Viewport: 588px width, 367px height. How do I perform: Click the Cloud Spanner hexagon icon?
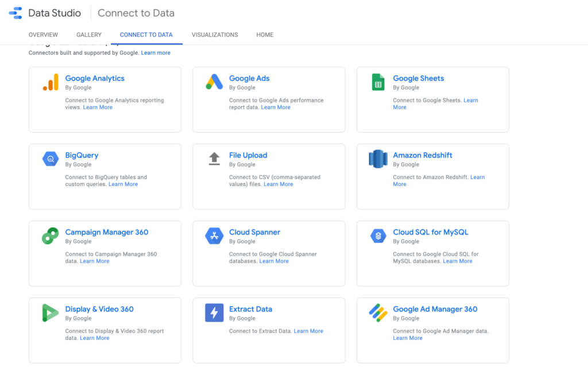214,236
